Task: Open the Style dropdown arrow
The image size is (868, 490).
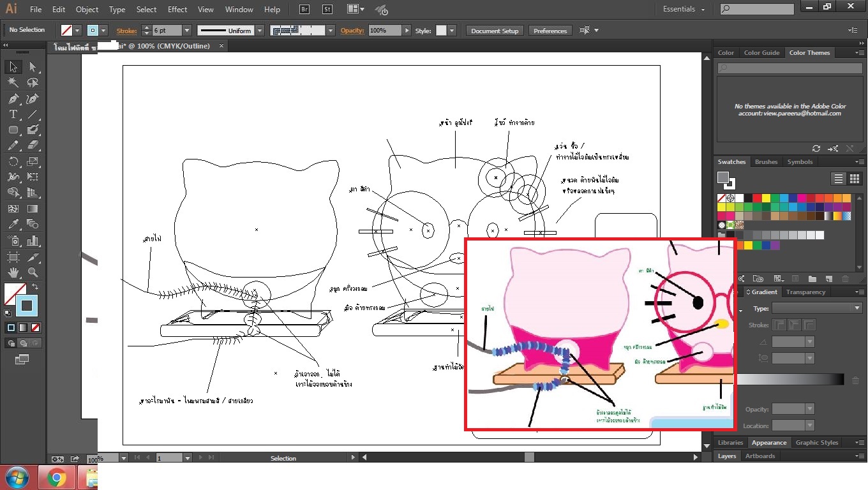Action: [452, 31]
